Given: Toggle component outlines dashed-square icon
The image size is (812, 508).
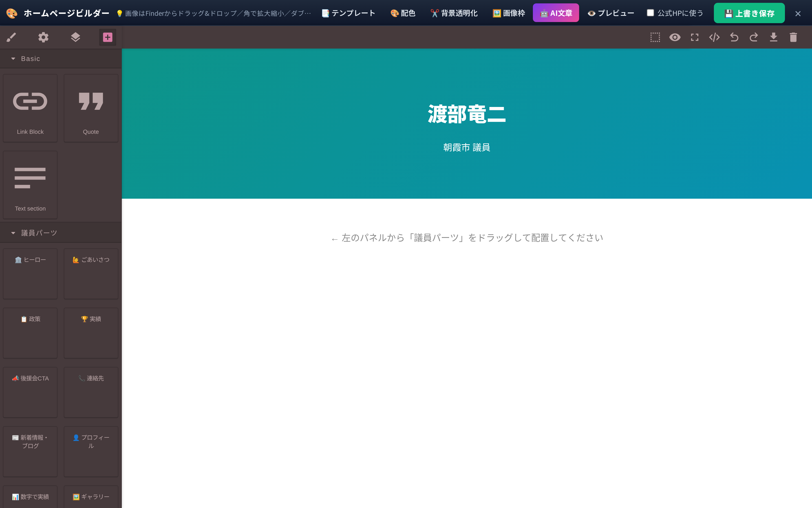Looking at the screenshot, I should tap(655, 37).
